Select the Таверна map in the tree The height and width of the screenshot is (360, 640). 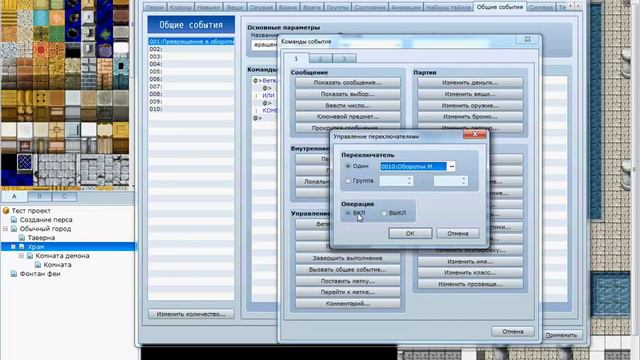[41, 238]
